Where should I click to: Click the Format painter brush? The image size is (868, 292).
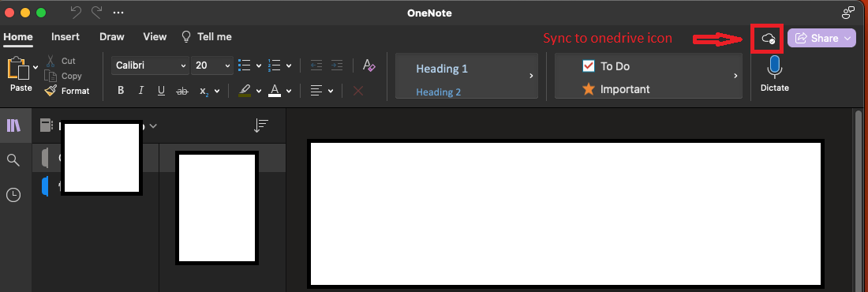tap(67, 91)
